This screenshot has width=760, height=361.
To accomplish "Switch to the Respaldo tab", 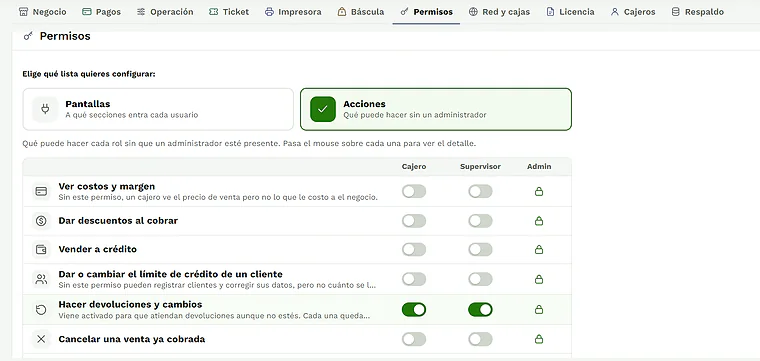I will click(x=698, y=12).
